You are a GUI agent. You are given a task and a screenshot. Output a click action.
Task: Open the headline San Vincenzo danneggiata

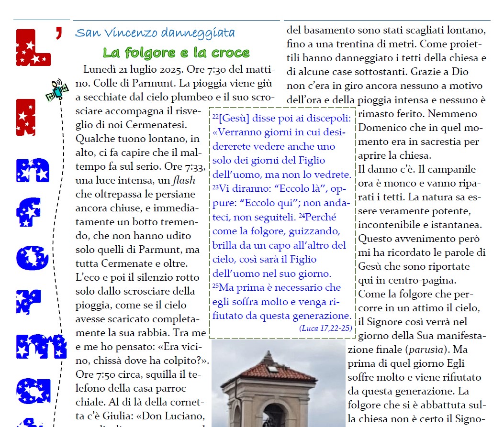coord(156,33)
